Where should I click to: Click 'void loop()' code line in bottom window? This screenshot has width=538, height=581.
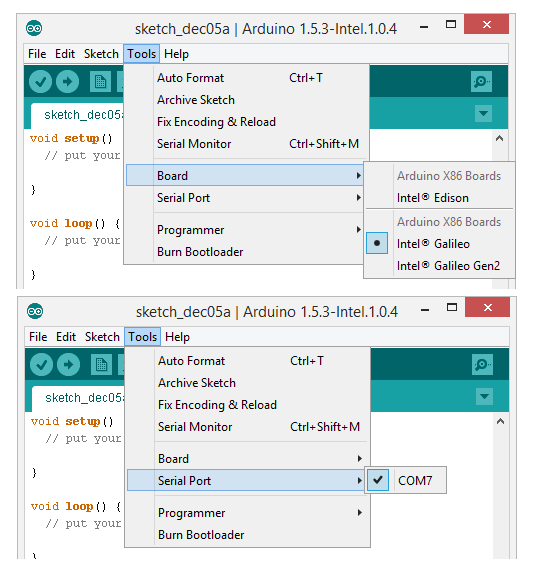coord(76,507)
